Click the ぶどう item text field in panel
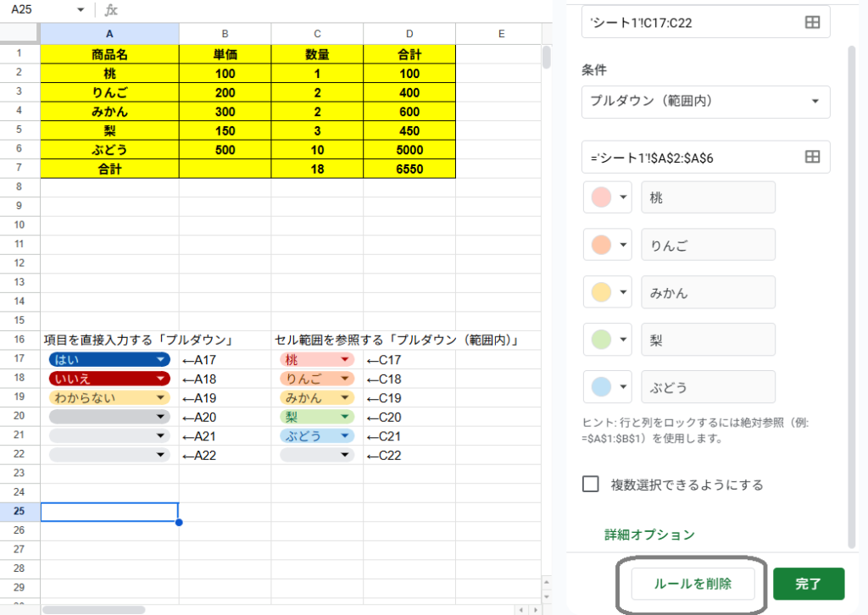Screen dimensions: 868x615 (708, 386)
